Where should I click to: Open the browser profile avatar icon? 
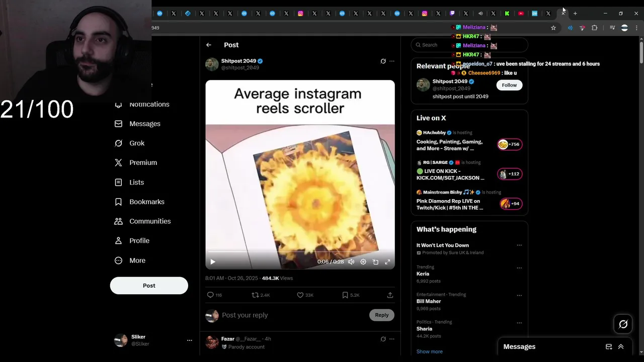624,28
